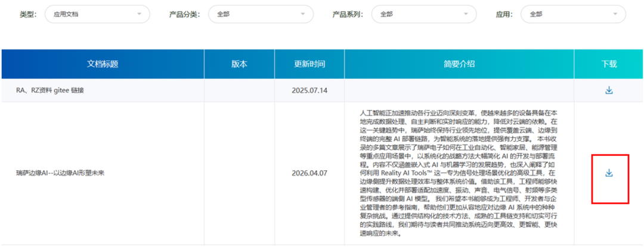Viewport: 644px width, 247px height.
Task: Click the 2025.07.14 update date cell
Action: coord(309,90)
